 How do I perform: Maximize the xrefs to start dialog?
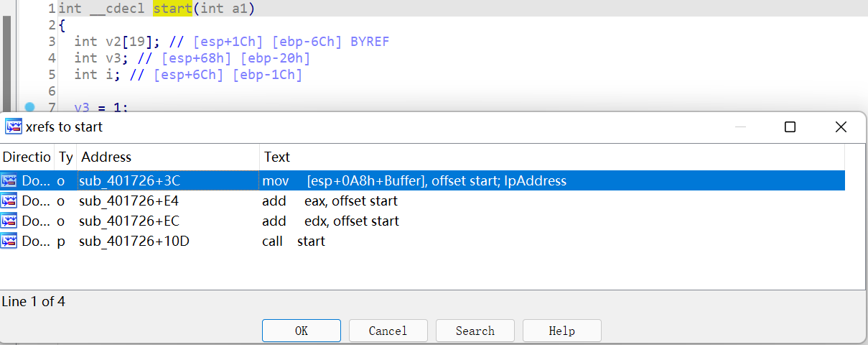[790, 127]
